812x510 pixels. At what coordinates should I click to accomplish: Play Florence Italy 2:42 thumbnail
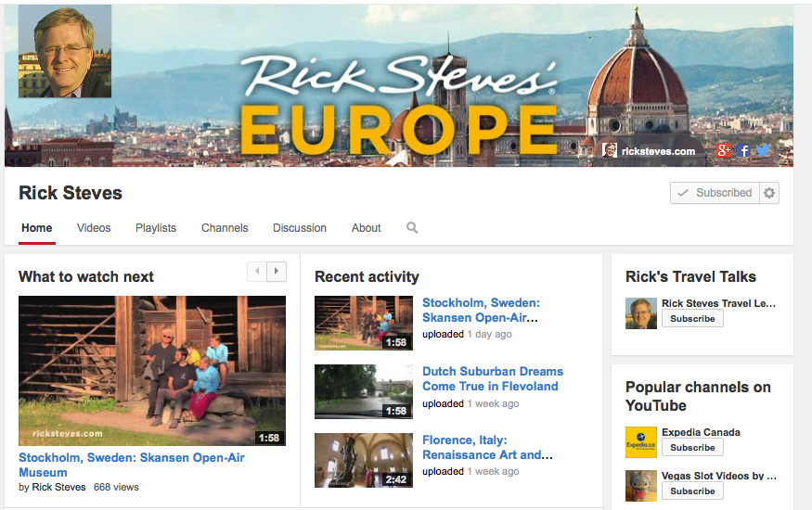coord(364,460)
